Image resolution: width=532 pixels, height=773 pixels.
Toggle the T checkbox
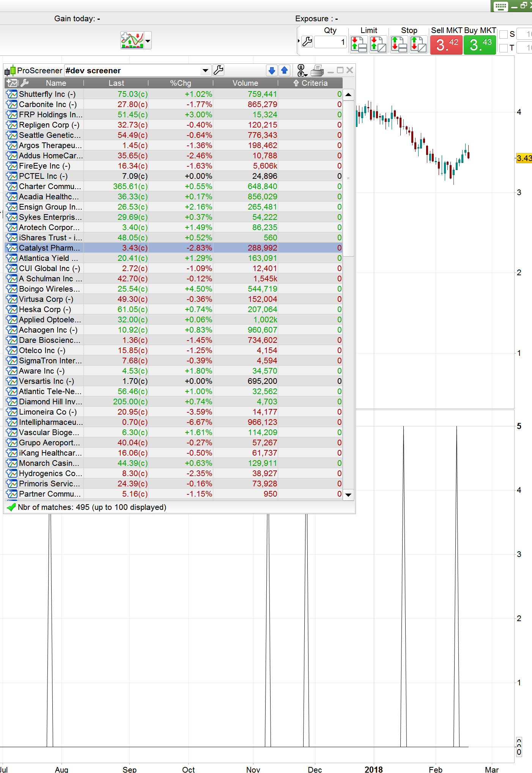pyautogui.click(x=504, y=48)
